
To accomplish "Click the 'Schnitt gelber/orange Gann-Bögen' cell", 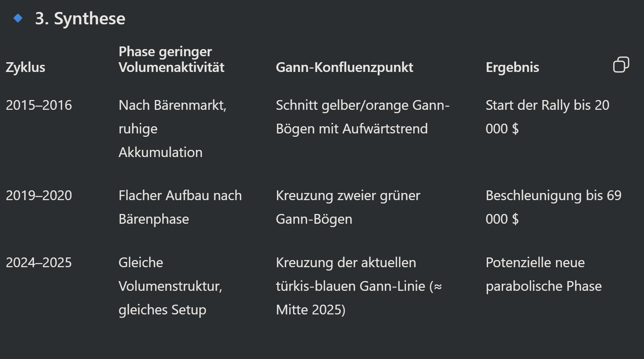I will 362,117.
